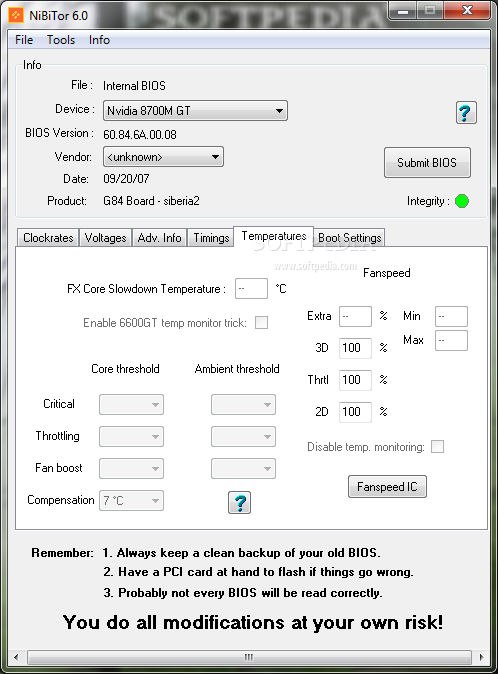Open the Compensation 7 °C dropdown

(131, 500)
